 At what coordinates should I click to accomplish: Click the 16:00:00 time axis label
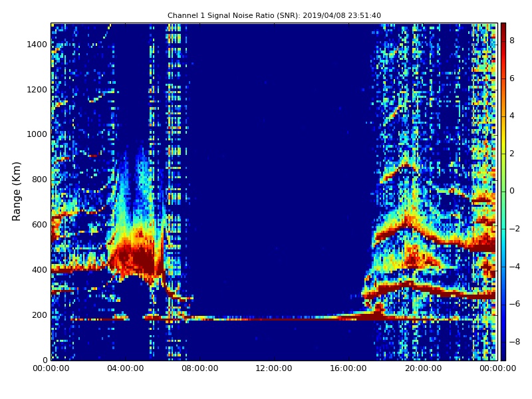point(348,368)
